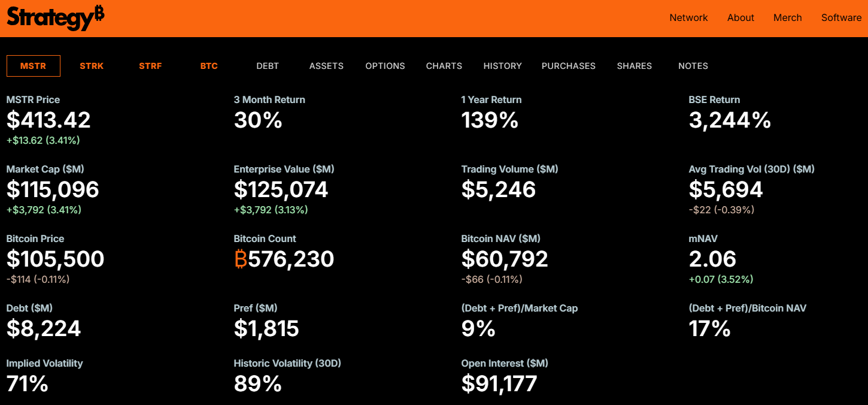Open the Network page

tap(688, 18)
